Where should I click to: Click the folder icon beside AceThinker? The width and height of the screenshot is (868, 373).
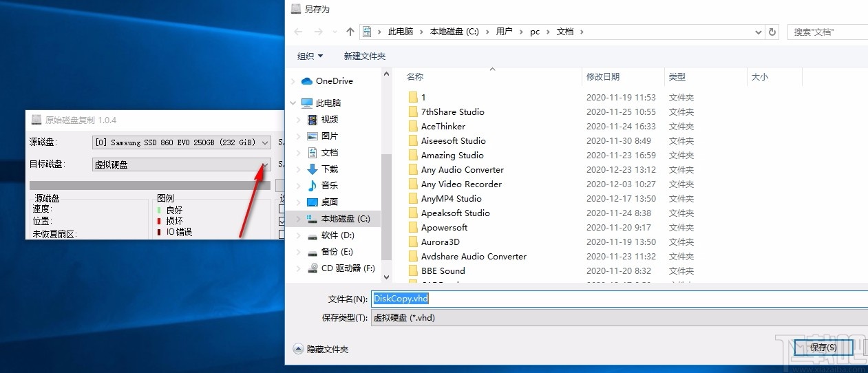point(413,127)
